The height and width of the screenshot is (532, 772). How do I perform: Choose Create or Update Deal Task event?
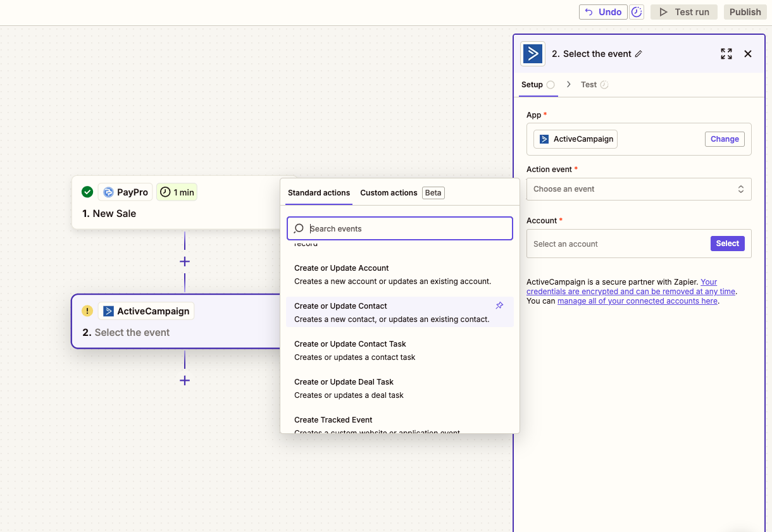tap(400, 388)
